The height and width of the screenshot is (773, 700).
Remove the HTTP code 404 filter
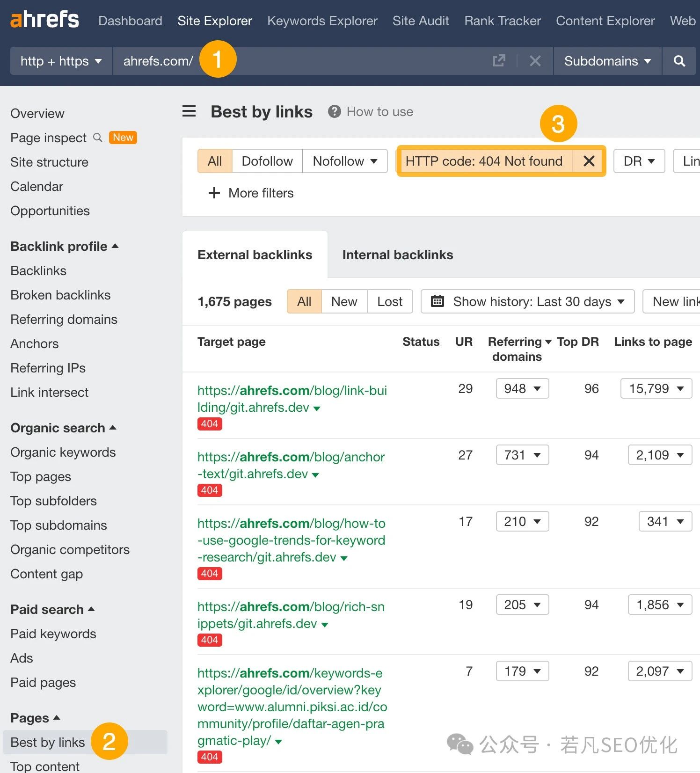pos(589,161)
